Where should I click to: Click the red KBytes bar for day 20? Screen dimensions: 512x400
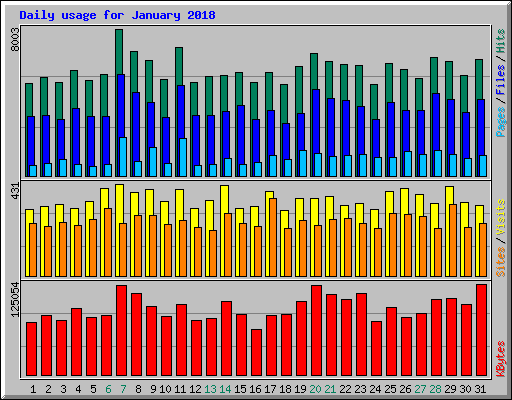click(316, 330)
